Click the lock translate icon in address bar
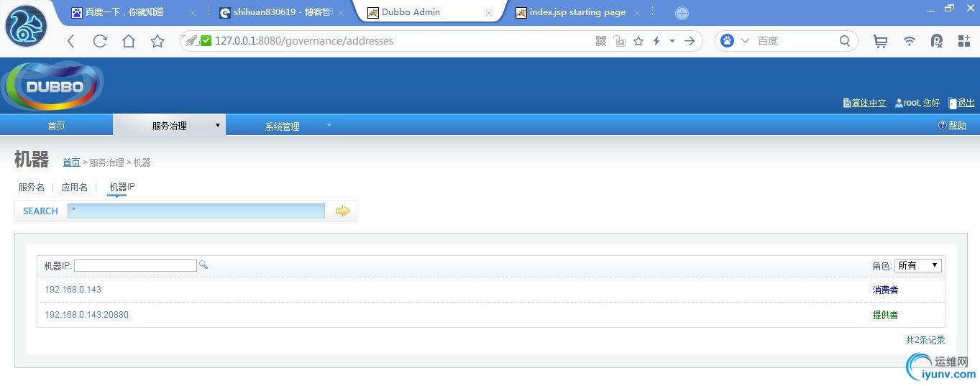 pos(620,41)
